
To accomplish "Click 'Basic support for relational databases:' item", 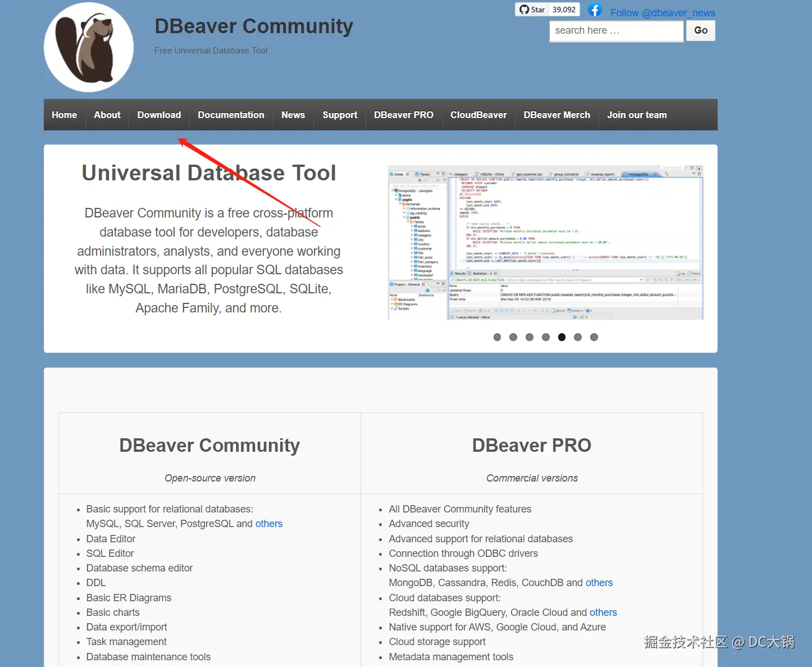I will 170,509.
